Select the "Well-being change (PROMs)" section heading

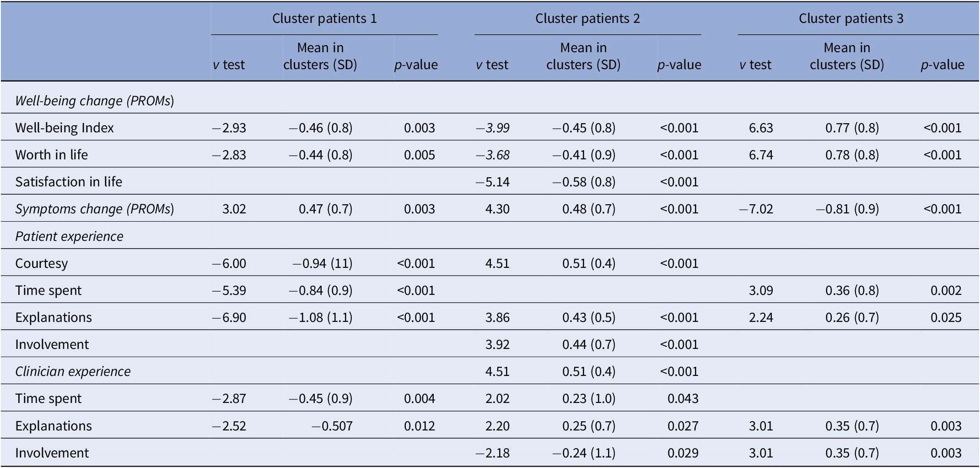pos(95,101)
